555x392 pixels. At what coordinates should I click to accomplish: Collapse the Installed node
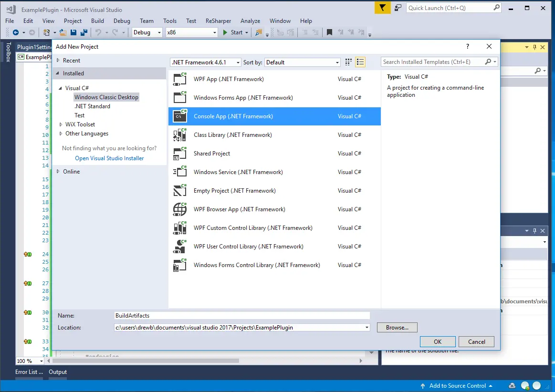[57, 73]
